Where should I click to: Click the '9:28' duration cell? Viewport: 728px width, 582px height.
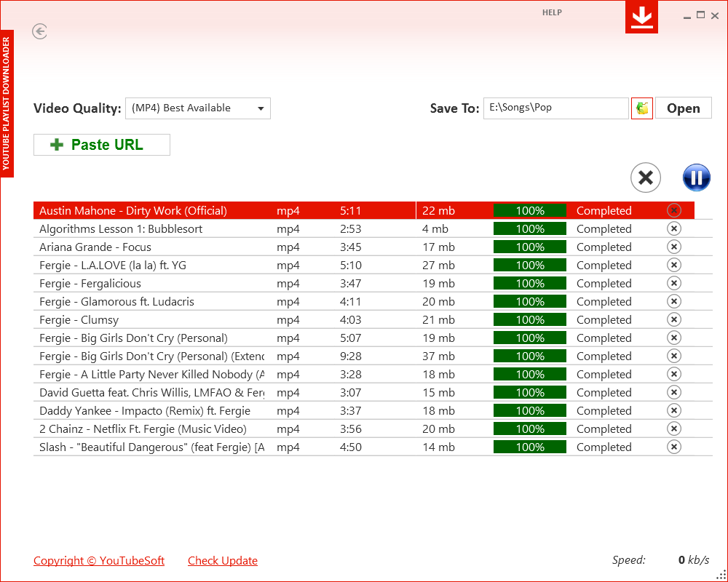click(351, 356)
